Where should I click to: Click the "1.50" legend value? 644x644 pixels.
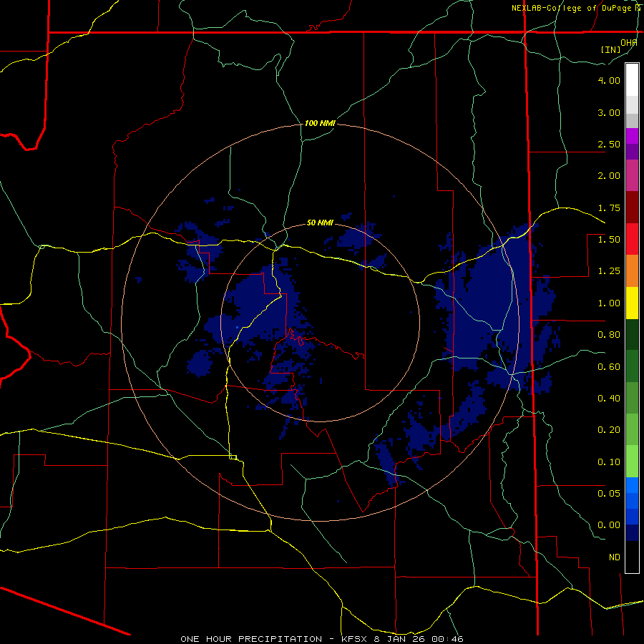point(609,240)
